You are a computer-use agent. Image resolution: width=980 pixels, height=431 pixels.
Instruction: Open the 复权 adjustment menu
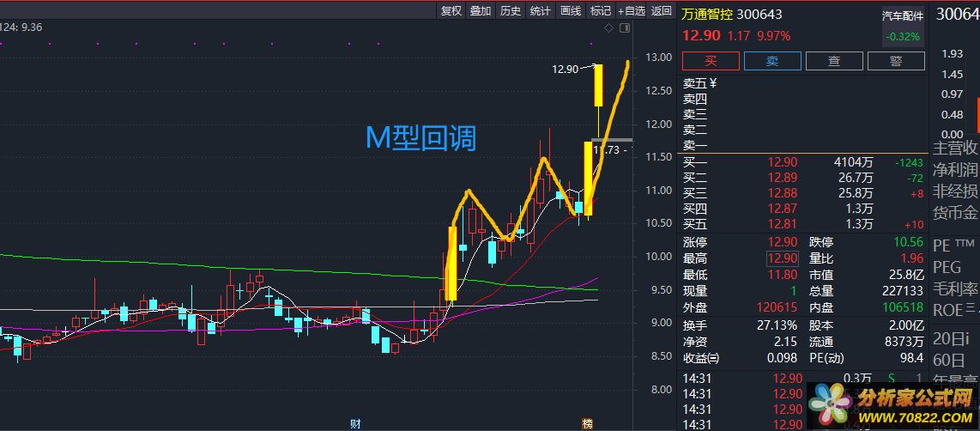[451, 10]
